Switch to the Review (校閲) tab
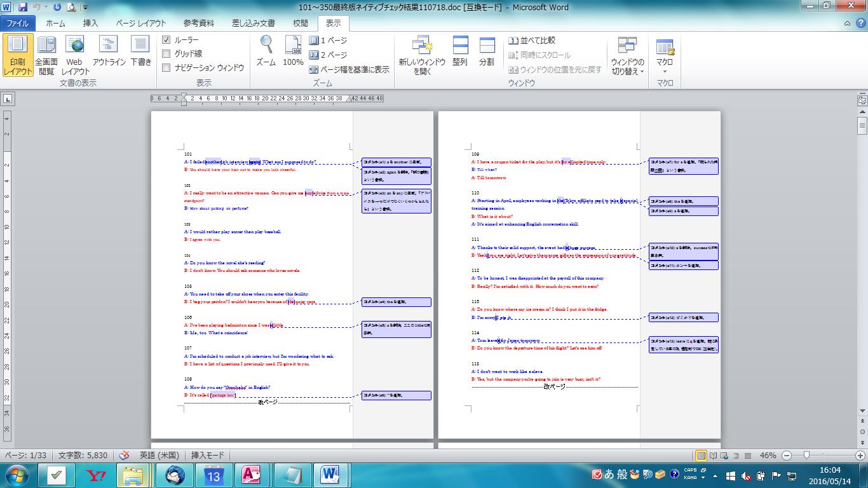Image resolution: width=868 pixels, height=488 pixels. [x=301, y=23]
